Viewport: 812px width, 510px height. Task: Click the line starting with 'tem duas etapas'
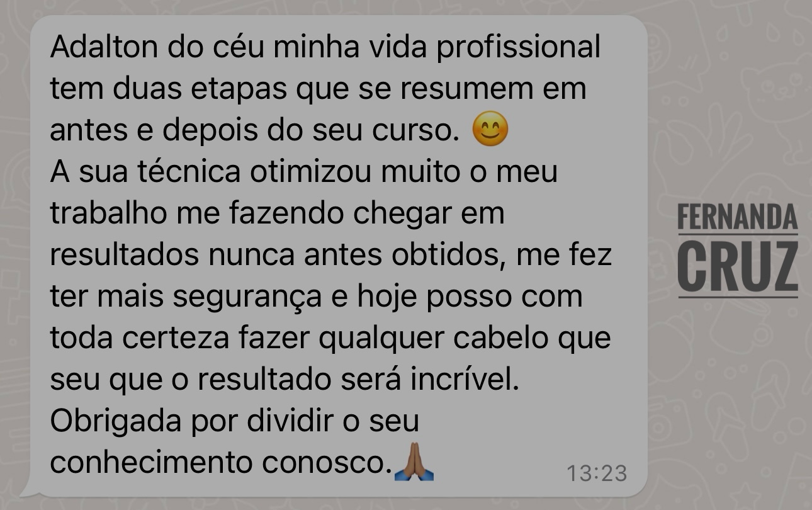319,89
